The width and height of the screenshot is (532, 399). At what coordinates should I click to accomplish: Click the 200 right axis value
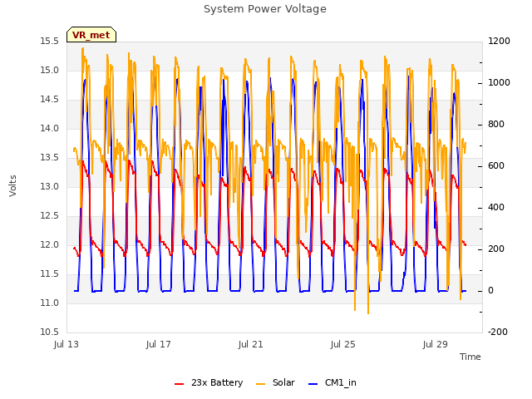496,249
